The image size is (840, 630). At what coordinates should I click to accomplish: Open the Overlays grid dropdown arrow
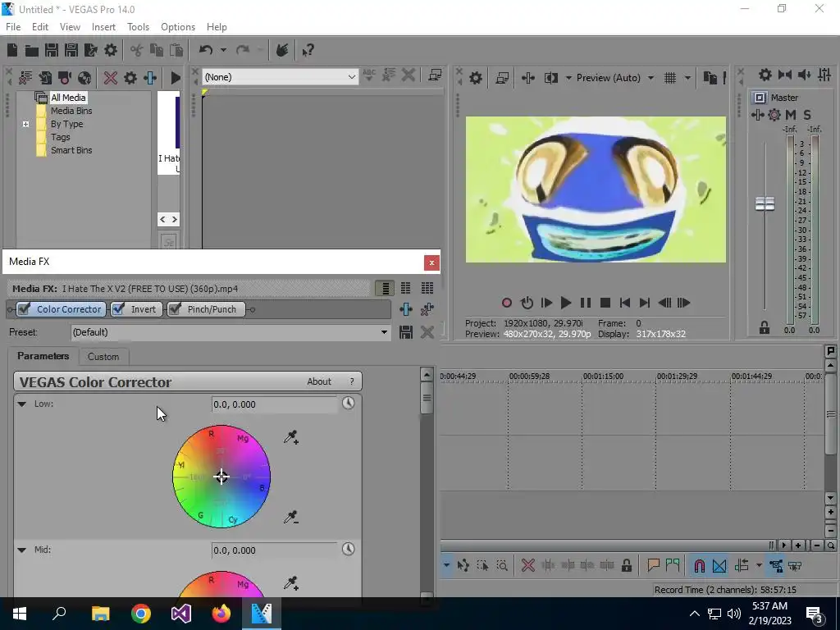tap(687, 78)
